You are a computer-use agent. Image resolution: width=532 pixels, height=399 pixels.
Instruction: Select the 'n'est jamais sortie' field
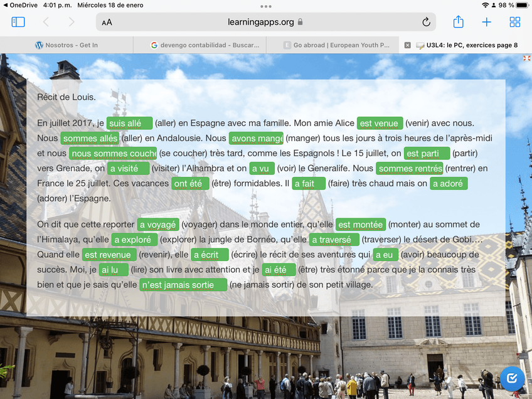[x=183, y=285]
